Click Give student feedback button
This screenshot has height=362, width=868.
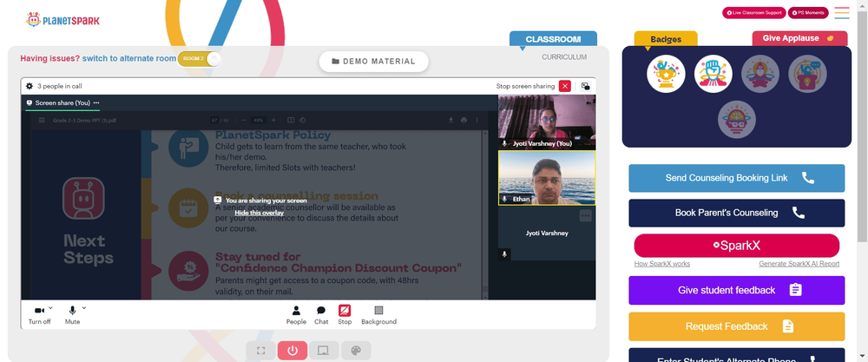pos(736,290)
